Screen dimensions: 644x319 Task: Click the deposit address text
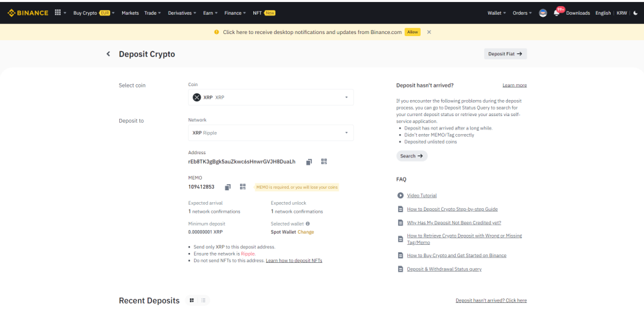pos(241,162)
